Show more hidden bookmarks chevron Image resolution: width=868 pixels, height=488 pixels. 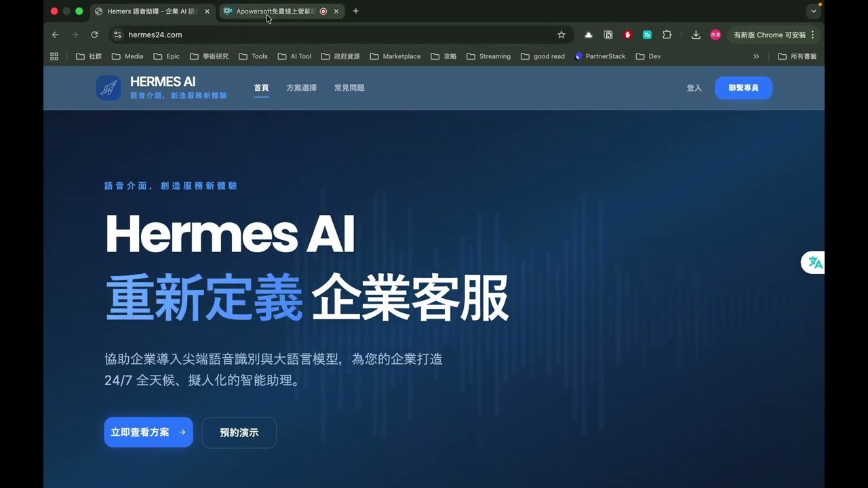pyautogui.click(x=756, y=56)
